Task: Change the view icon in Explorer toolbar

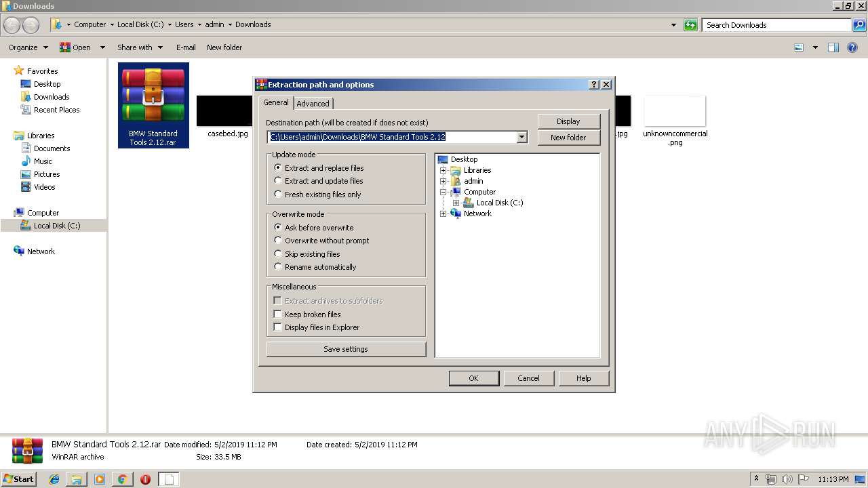Action: (x=799, y=47)
